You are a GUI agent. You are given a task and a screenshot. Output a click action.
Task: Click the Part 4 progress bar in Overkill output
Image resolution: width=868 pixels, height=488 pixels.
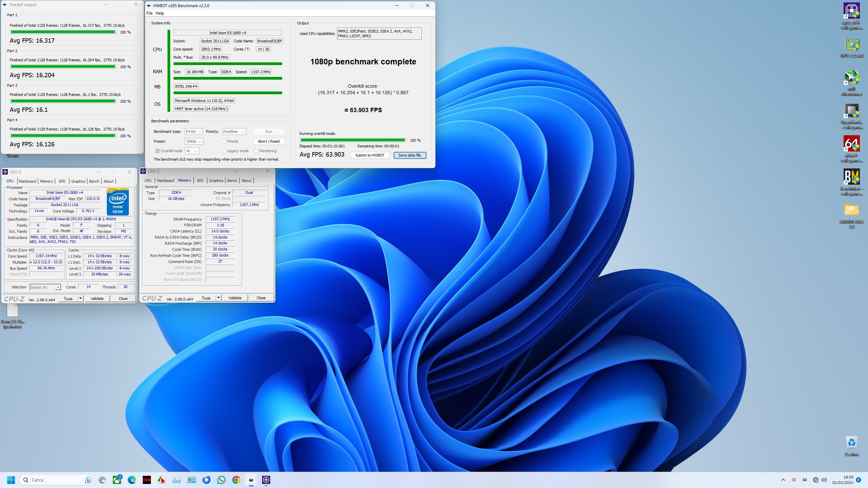click(x=63, y=136)
